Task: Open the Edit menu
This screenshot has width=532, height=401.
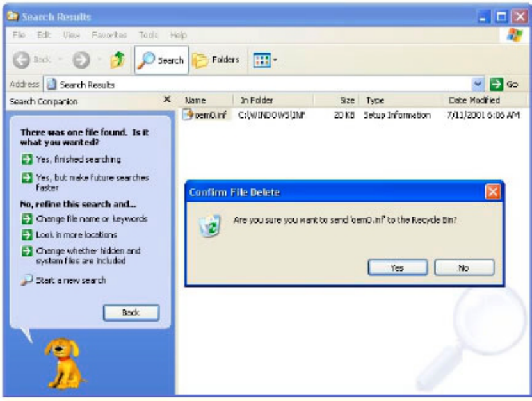Action: tap(44, 35)
